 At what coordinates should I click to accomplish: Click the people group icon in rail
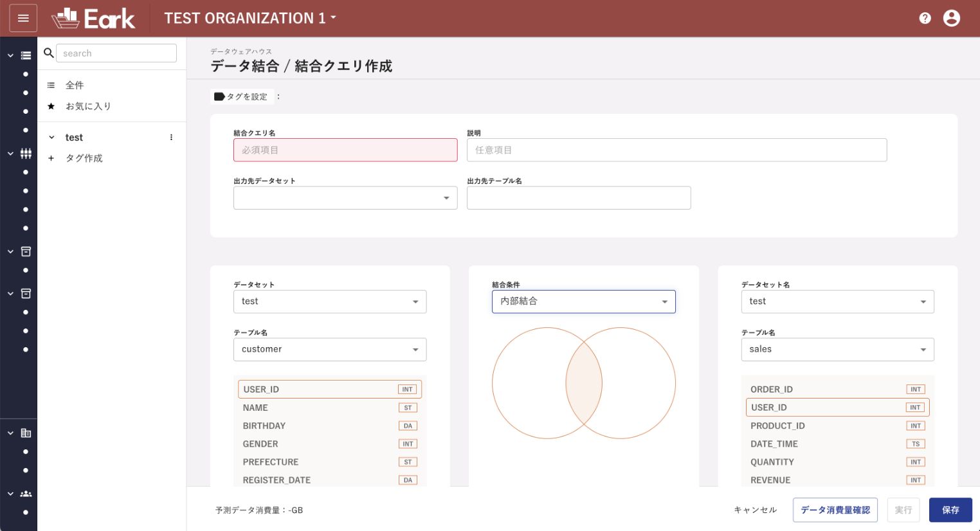26,494
